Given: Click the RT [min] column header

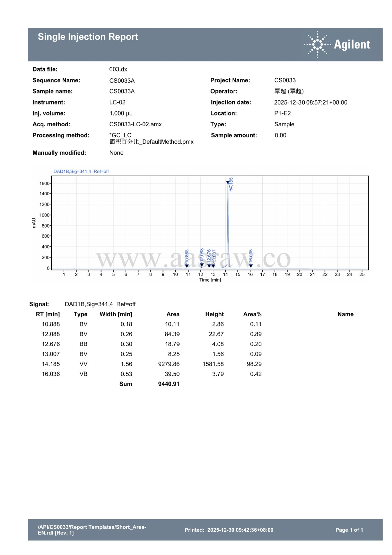Looking at the screenshot, I should tap(48, 314).
